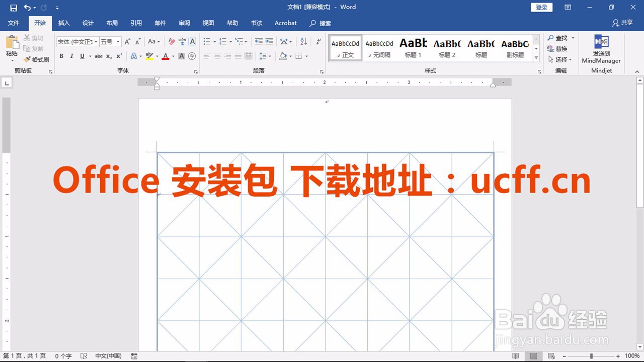The width and height of the screenshot is (644, 362).
Task: Click the macro recording icon in status bar
Action: (x=134, y=356)
